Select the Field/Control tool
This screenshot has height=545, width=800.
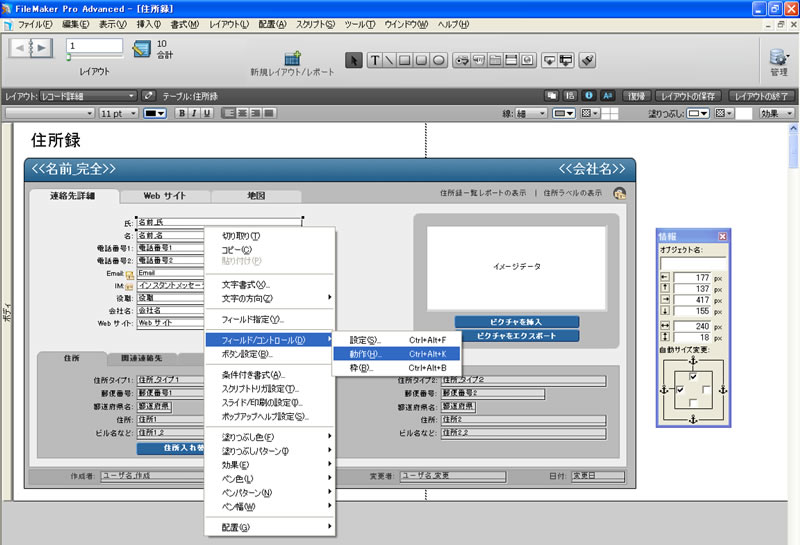(461, 60)
